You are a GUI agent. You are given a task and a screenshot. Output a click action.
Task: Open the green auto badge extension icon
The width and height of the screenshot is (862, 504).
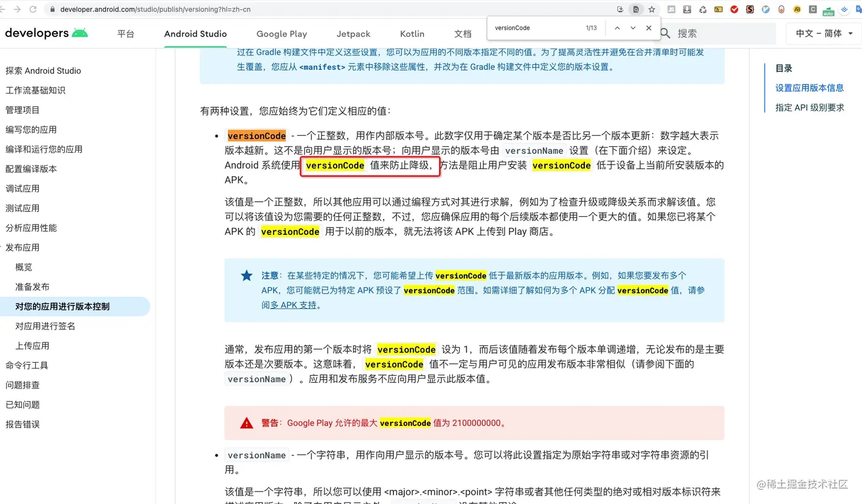tap(828, 10)
